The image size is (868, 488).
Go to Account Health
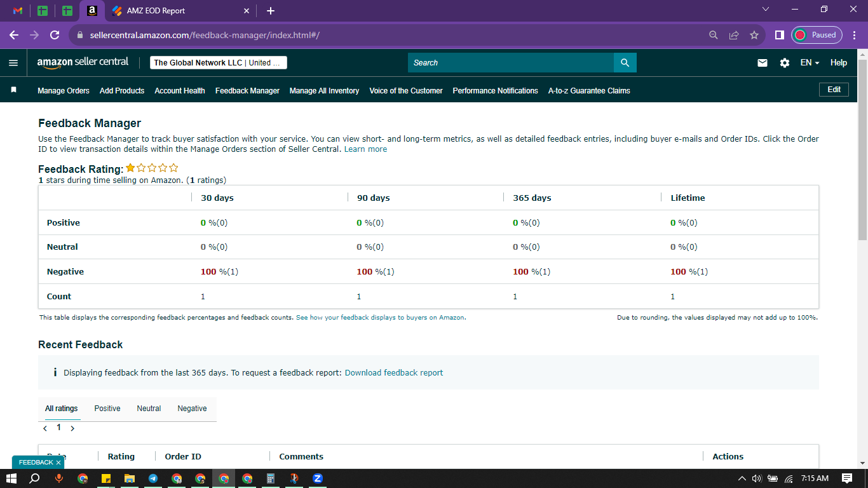pos(180,91)
